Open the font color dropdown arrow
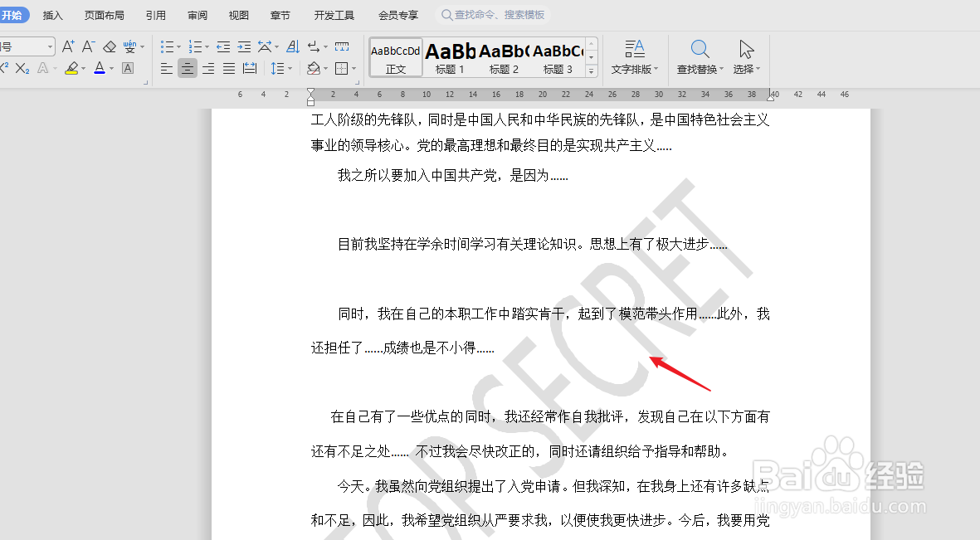The image size is (980, 540). pyautogui.click(x=112, y=67)
